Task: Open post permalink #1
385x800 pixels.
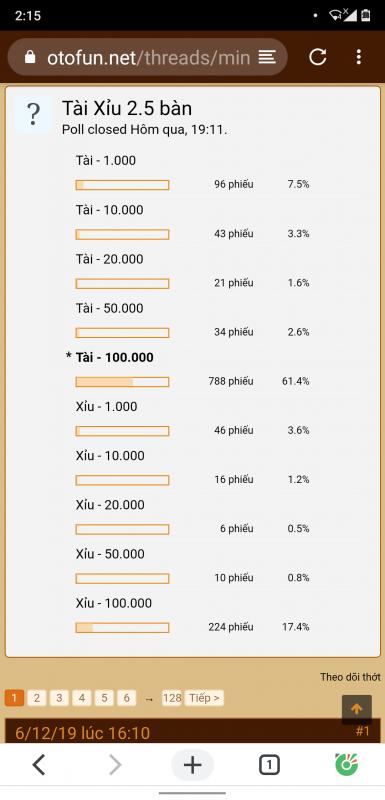Action: pyautogui.click(x=362, y=732)
